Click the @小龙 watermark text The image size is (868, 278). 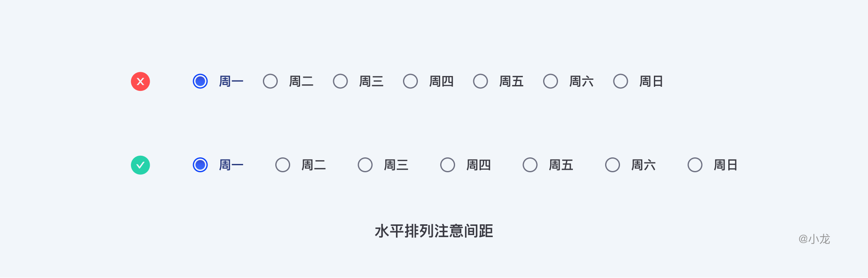point(814,239)
